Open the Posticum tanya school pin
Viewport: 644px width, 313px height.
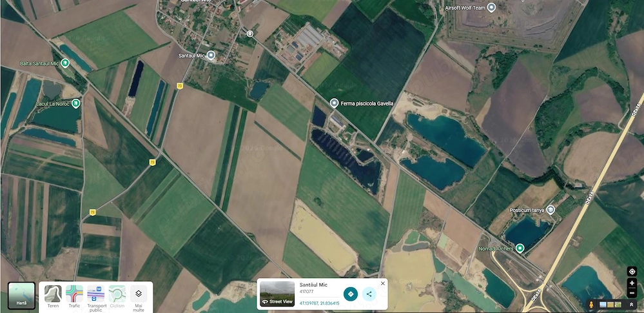click(x=551, y=210)
